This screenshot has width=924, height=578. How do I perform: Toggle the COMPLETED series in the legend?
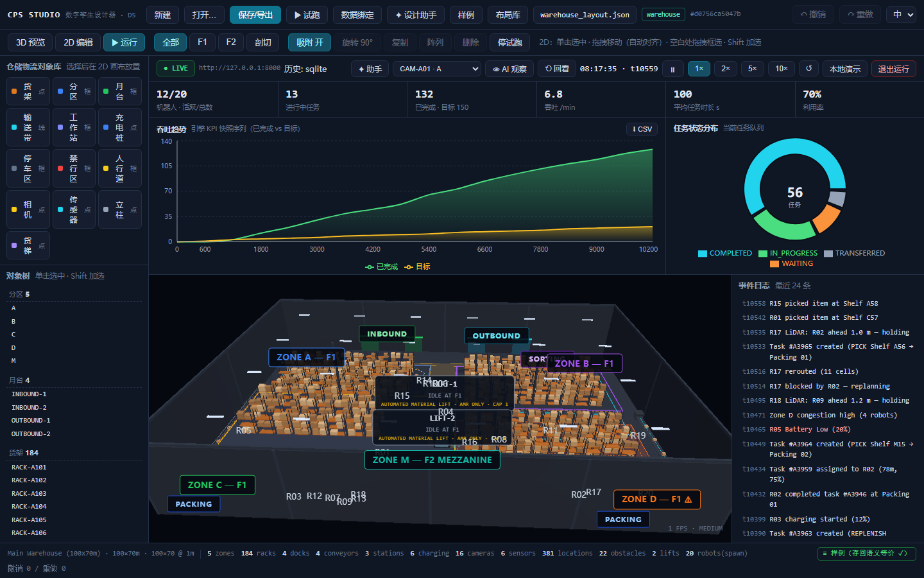(x=725, y=253)
